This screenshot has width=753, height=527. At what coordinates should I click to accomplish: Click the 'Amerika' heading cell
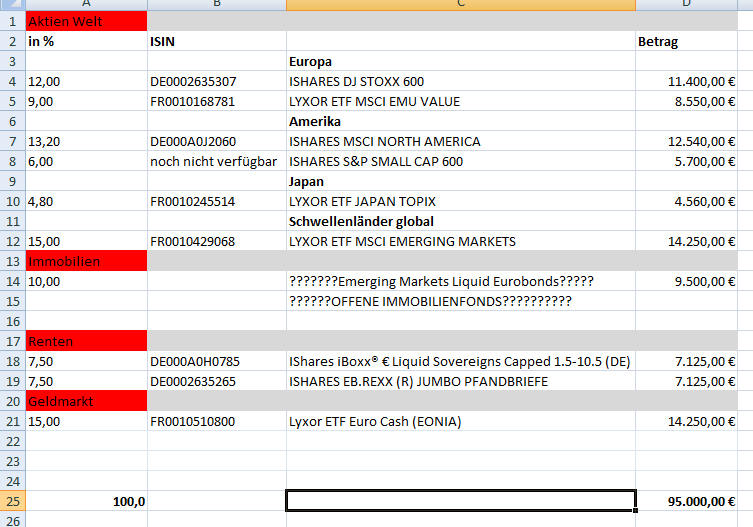coord(461,122)
